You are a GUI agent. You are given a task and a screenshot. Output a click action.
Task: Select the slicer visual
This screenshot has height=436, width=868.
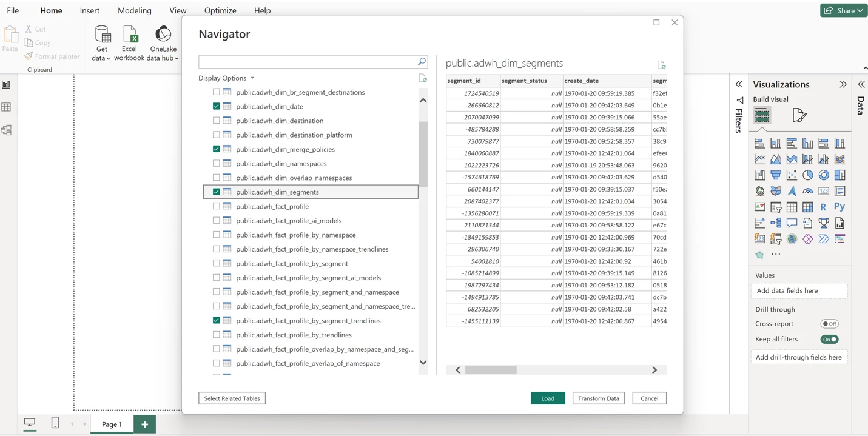(x=776, y=207)
